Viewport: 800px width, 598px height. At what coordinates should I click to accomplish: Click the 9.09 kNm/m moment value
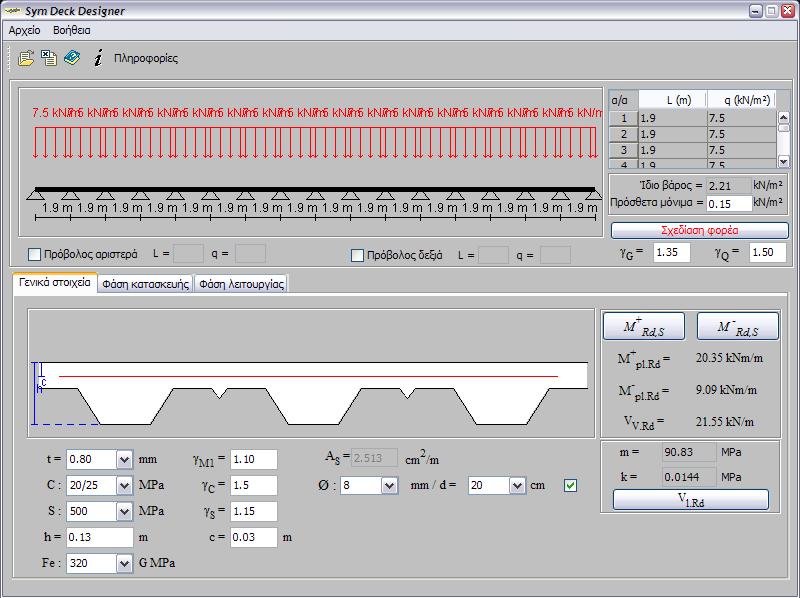pyautogui.click(x=727, y=390)
